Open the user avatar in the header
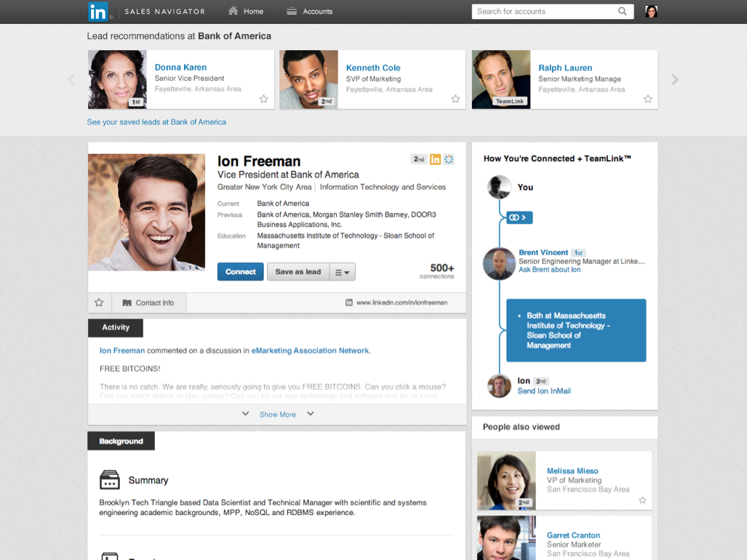The image size is (747, 560). 651,12
